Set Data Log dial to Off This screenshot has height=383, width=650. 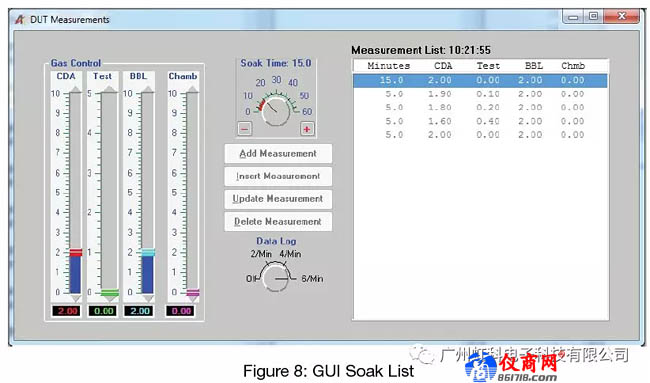(x=251, y=279)
